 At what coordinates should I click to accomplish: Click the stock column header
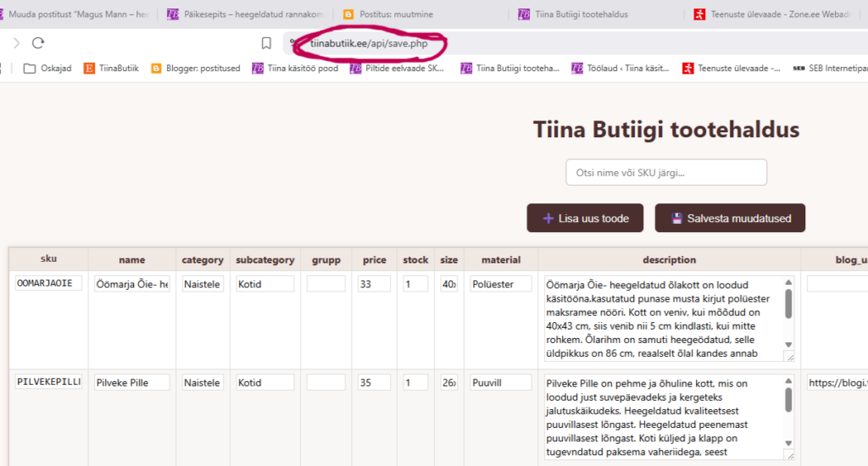pos(415,259)
